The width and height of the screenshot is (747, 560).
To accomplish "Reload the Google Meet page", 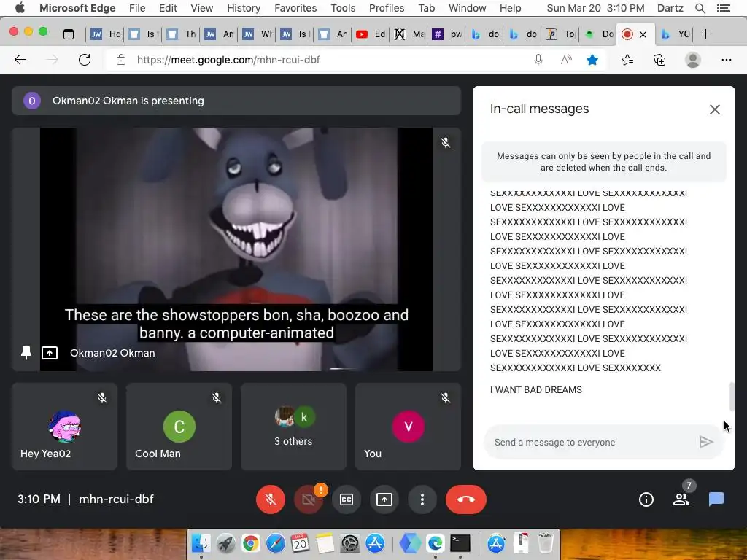I will (x=85, y=60).
